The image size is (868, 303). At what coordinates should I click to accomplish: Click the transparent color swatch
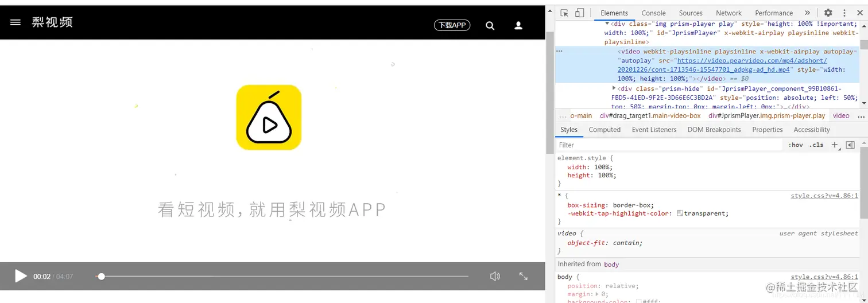tap(680, 213)
